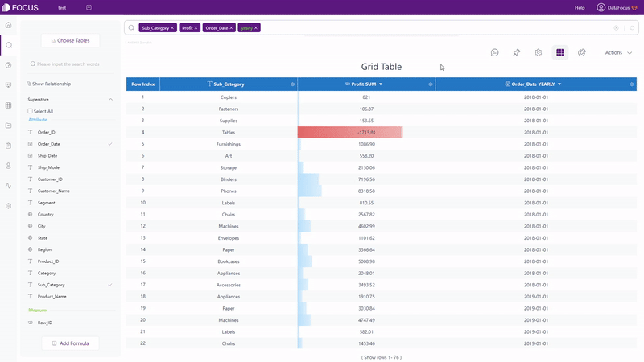The image size is (644, 362).
Task: Open the Help menu
Action: tap(580, 8)
